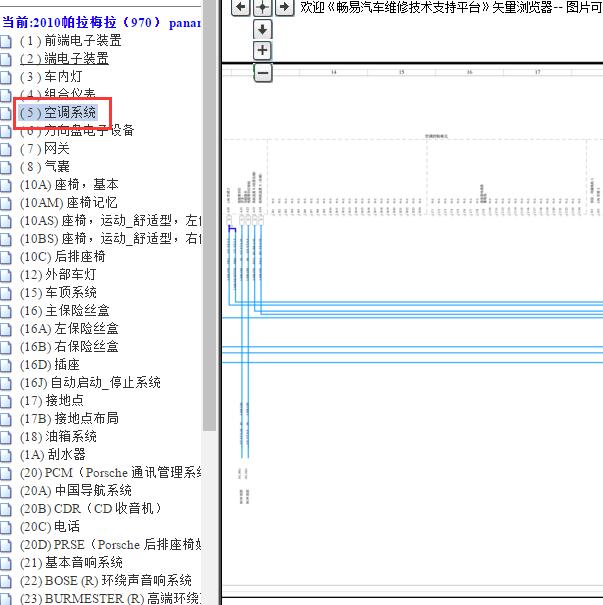The image size is (603, 605).
Task: Click the page icon beside (21) 基本音响系统
Action: point(5,563)
